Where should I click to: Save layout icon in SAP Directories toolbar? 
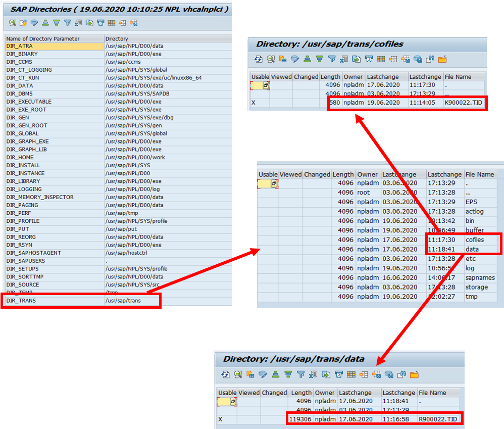(x=134, y=23)
